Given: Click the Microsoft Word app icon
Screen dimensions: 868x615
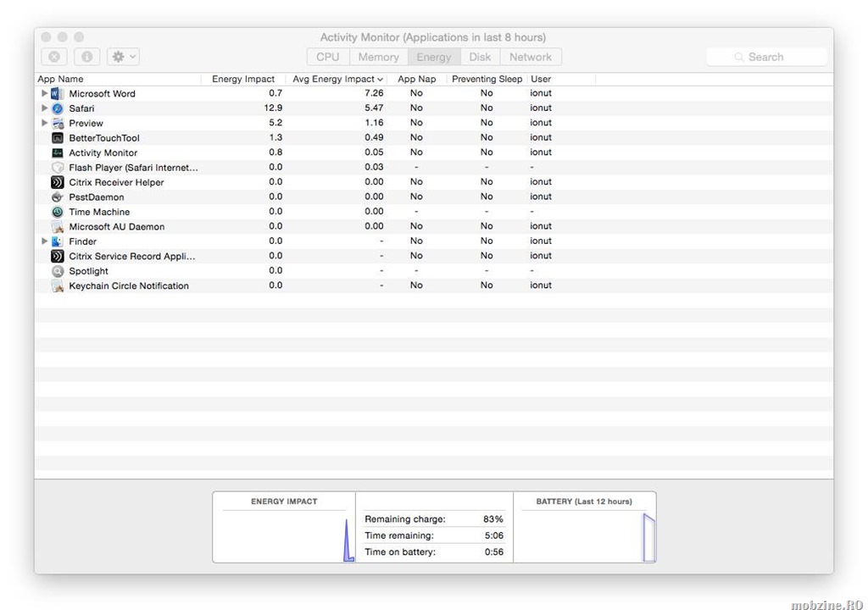Looking at the screenshot, I should [x=57, y=93].
